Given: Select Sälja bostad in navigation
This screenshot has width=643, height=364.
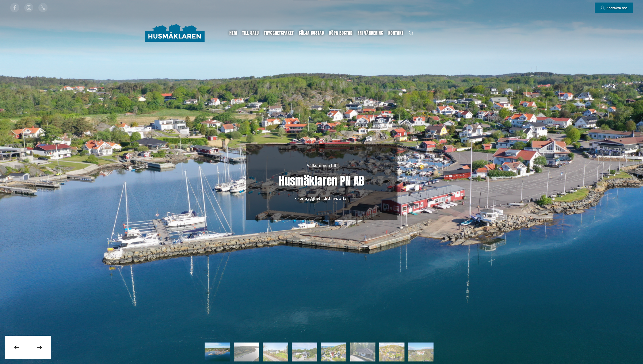Looking at the screenshot, I should (x=311, y=33).
